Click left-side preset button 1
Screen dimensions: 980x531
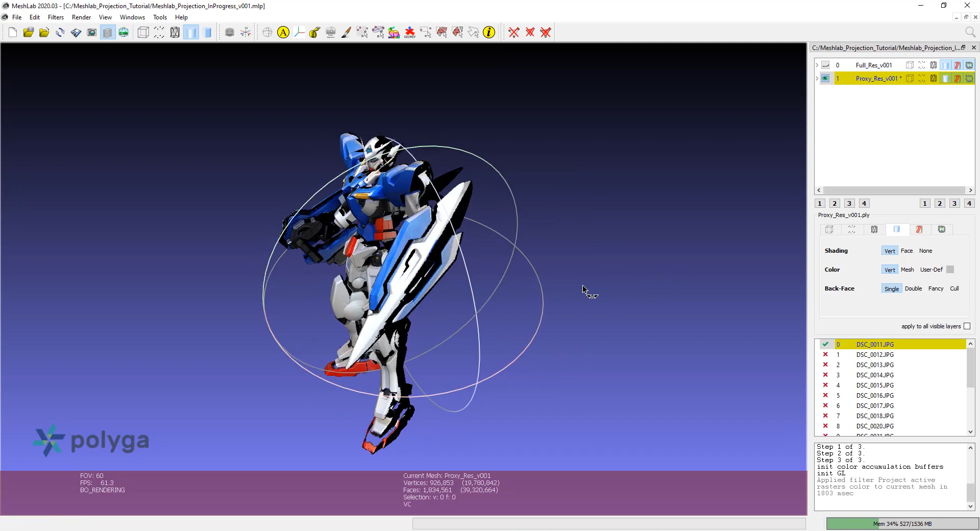pyautogui.click(x=820, y=203)
